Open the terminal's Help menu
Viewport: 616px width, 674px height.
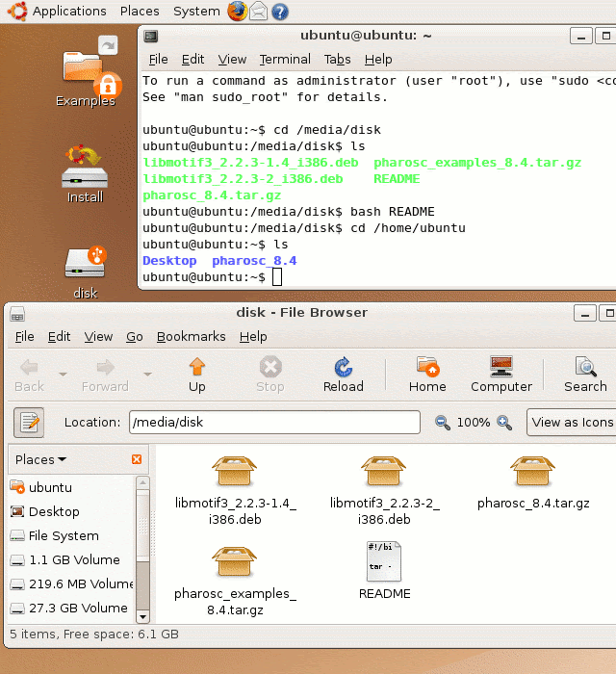click(x=378, y=60)
